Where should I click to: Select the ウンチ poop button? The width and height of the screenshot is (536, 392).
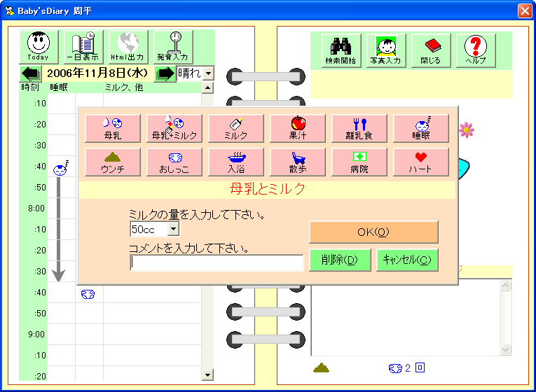[x=113, y=162]
